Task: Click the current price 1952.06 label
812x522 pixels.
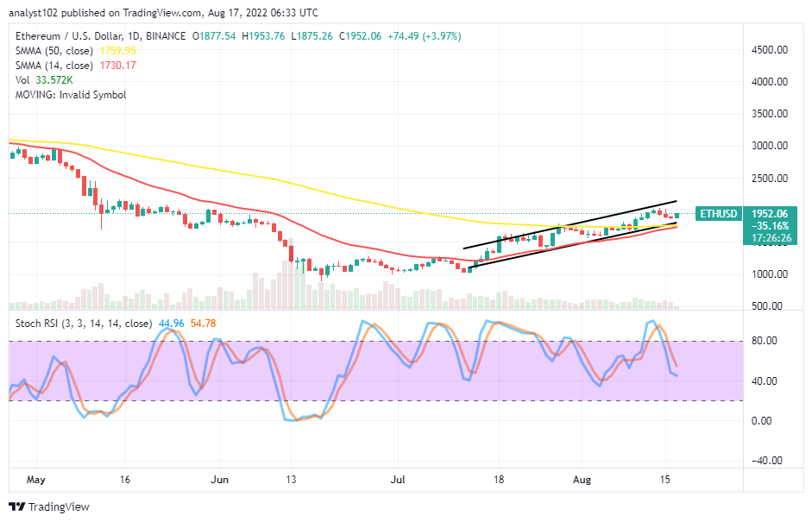Action: pyautogui.click(x=770, y=214)
